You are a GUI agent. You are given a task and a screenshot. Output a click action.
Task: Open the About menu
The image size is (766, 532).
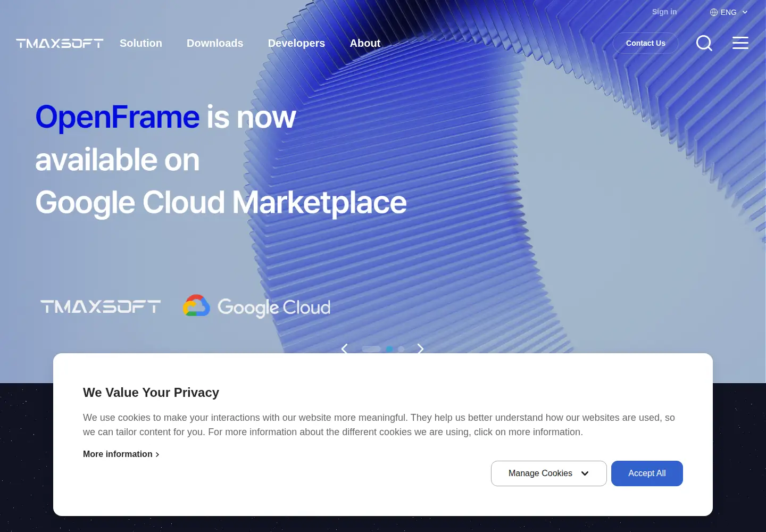coord(365,43)
